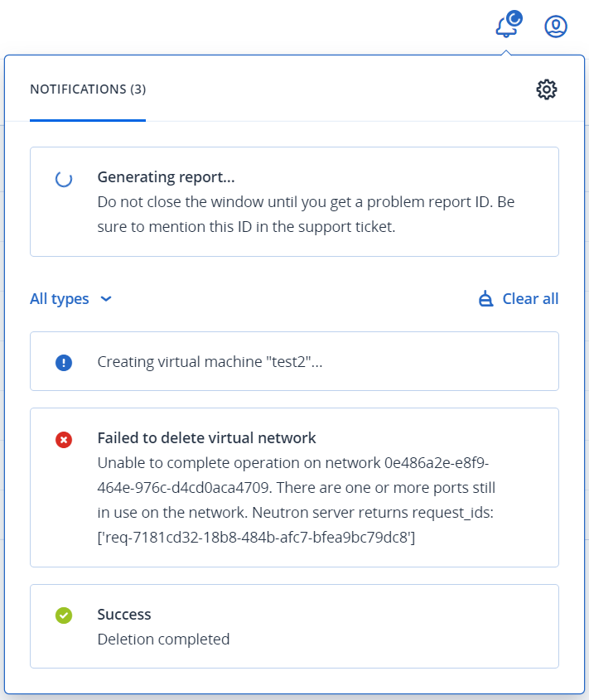589x700 pixels.
Task: Select the Generating report notification card
Action: [294, 202]
